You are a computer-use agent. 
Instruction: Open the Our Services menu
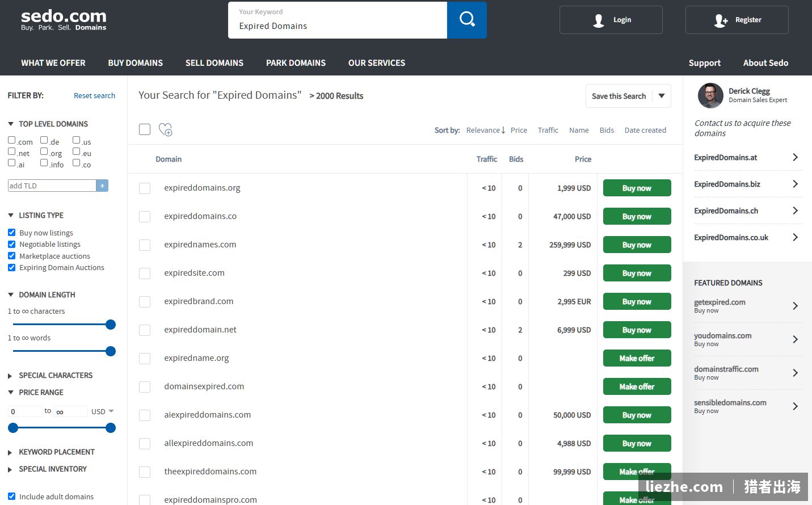click(x=377, y=63)
